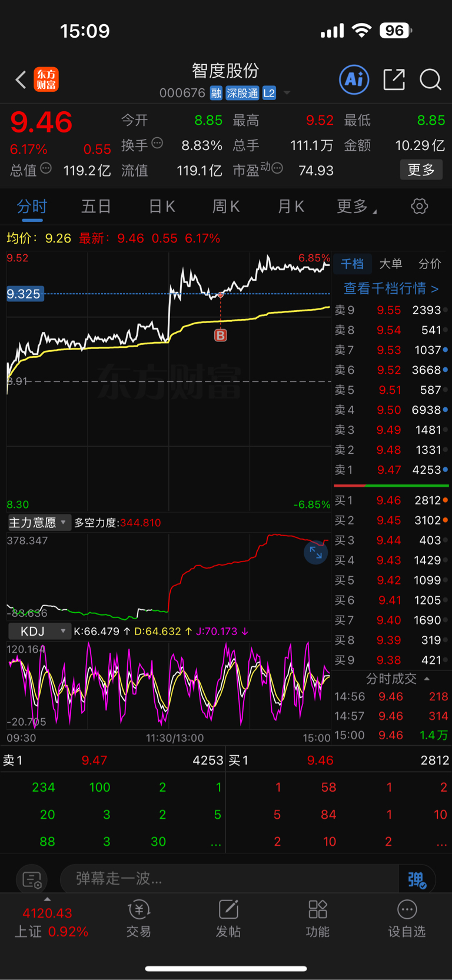Tap the 卖6 9.52 order row
This screenshot has width=452, height=980.
point(391,370)
